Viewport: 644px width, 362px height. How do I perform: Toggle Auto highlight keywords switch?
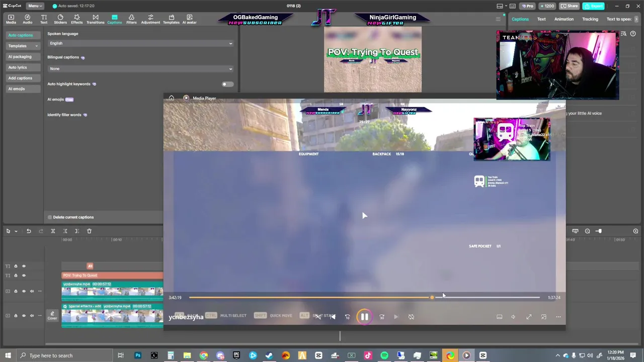[227, 84]
